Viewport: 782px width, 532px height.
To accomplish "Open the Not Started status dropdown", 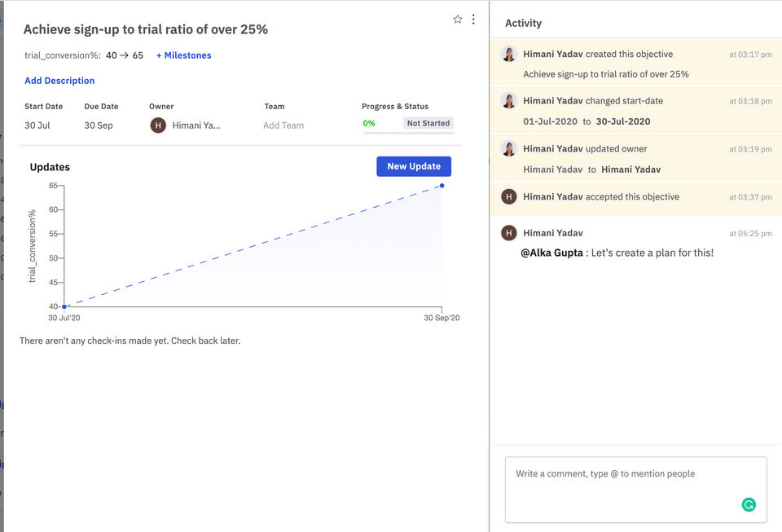I will coord(428,123).
